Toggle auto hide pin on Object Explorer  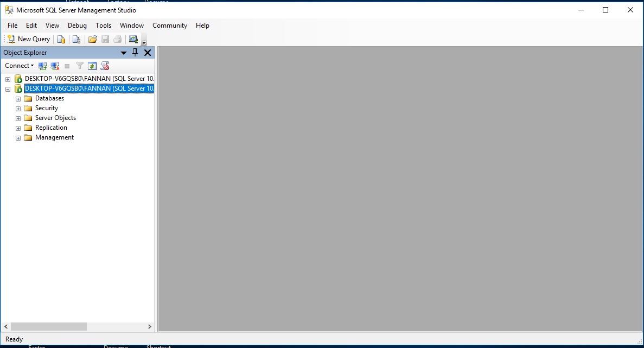point(135,52)
